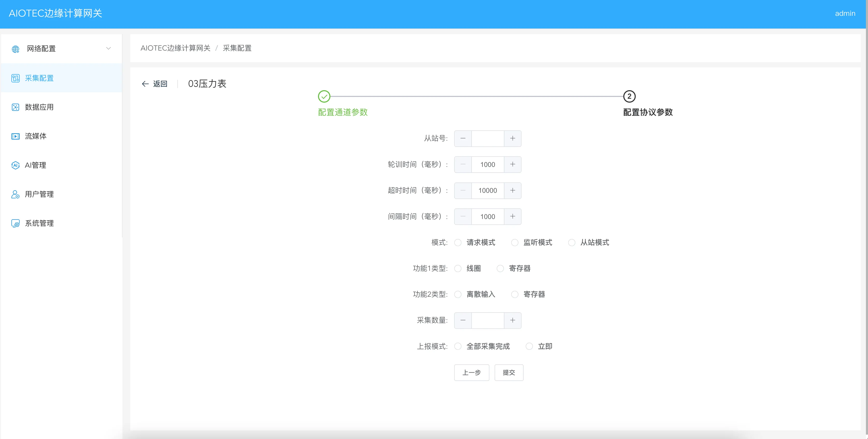This screenshot has height=439, width=868.
Task: Click the 流媒体 video icon
Action: click(16, 136)
